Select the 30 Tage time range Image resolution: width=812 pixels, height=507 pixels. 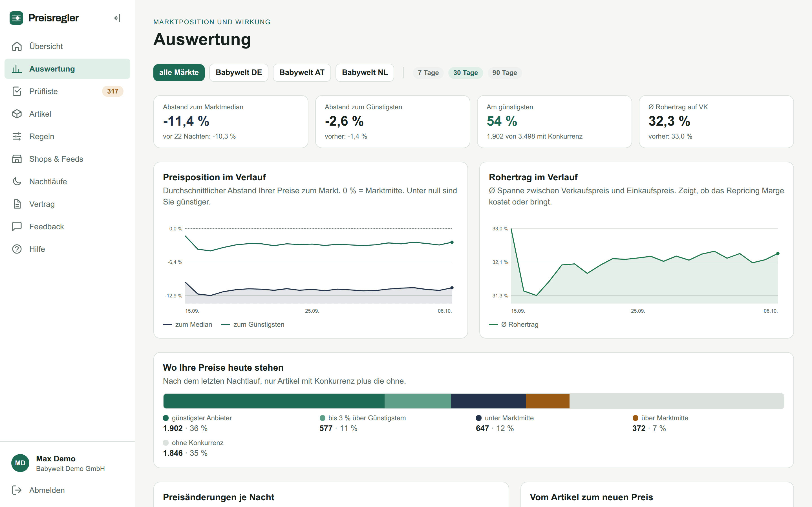465,73
